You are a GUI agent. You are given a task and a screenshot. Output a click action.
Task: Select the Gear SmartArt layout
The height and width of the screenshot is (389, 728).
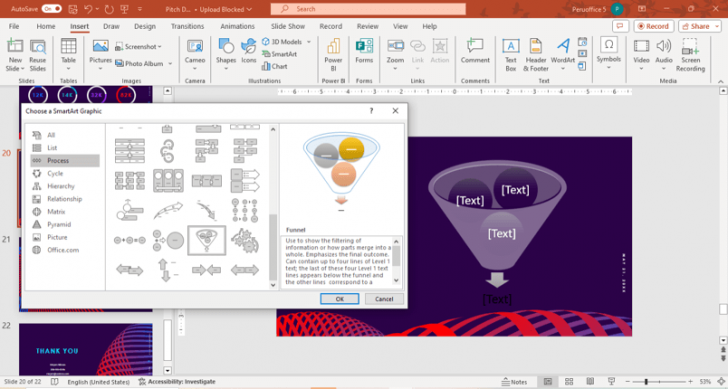point(245,240)
